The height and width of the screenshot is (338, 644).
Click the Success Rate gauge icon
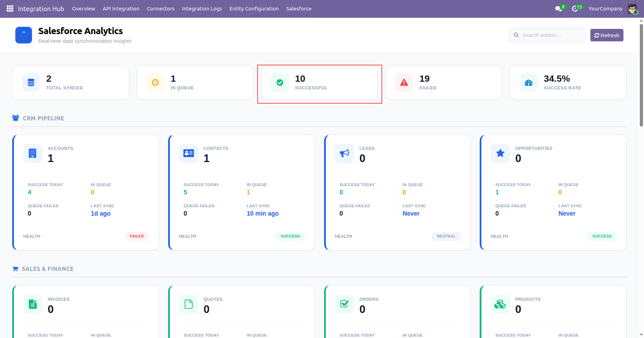(528, 83)
